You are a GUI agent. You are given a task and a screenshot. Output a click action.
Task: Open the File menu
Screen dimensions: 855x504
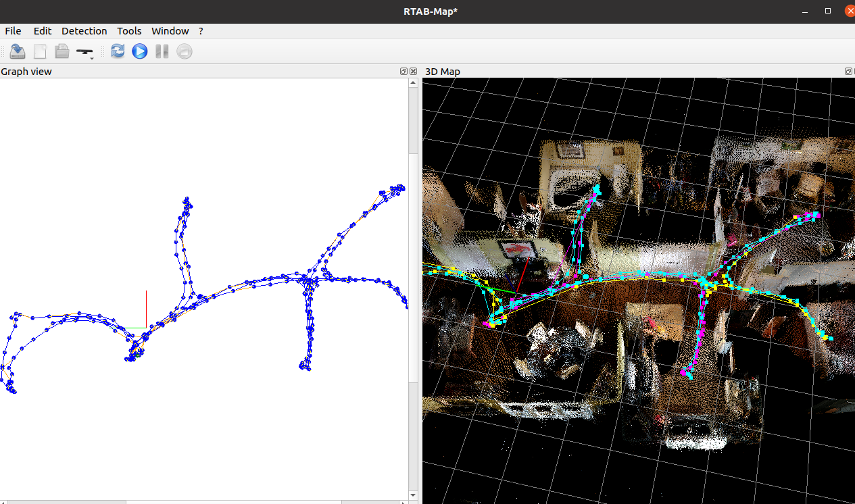pos(13,31)
